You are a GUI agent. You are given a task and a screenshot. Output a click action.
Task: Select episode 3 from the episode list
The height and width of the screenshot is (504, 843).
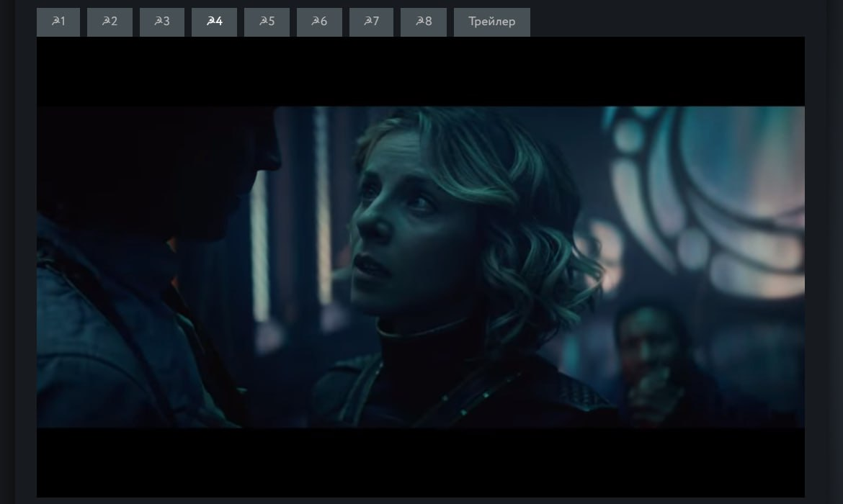[x=162, y=22]
